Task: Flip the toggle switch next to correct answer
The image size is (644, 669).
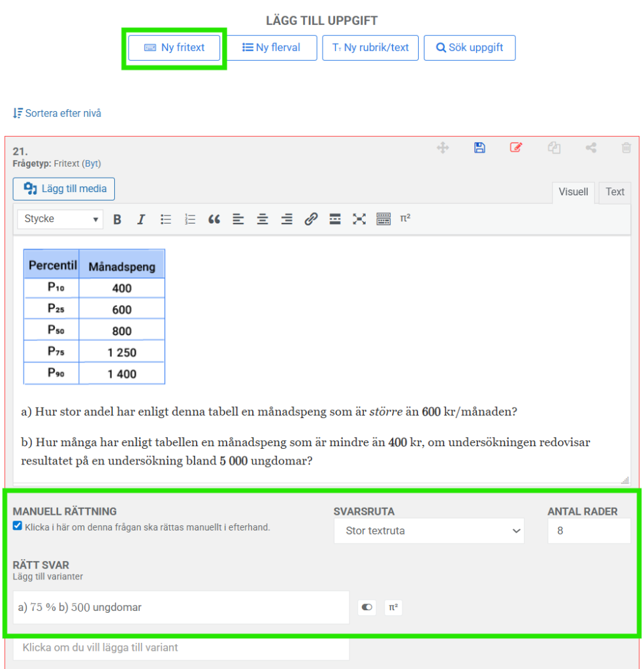Action: tap(367, 608)
